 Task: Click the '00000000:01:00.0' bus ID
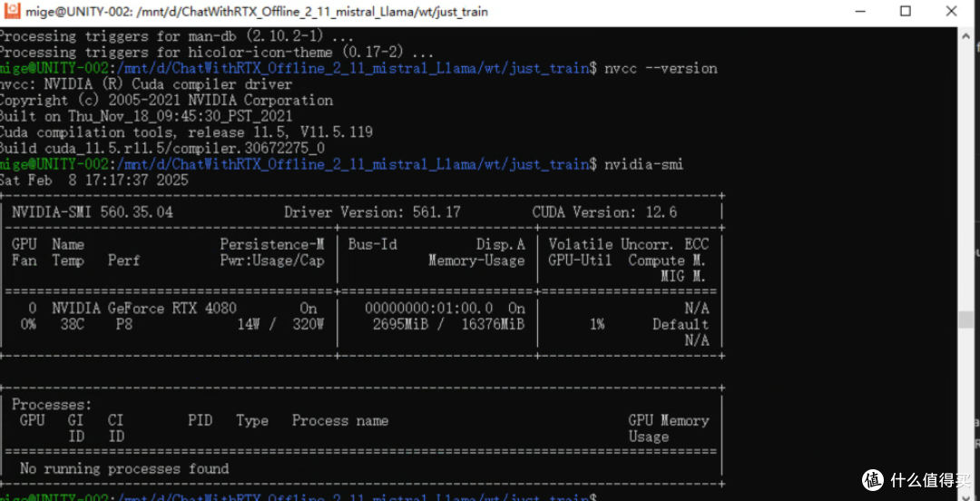pos(428,309)
